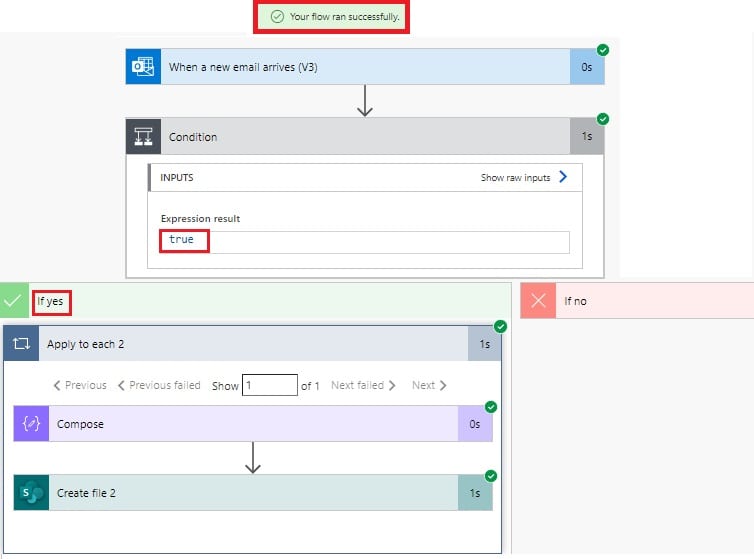754x559 pixels.
Task: Click the INPUTS section label
Action: (176, 178)
